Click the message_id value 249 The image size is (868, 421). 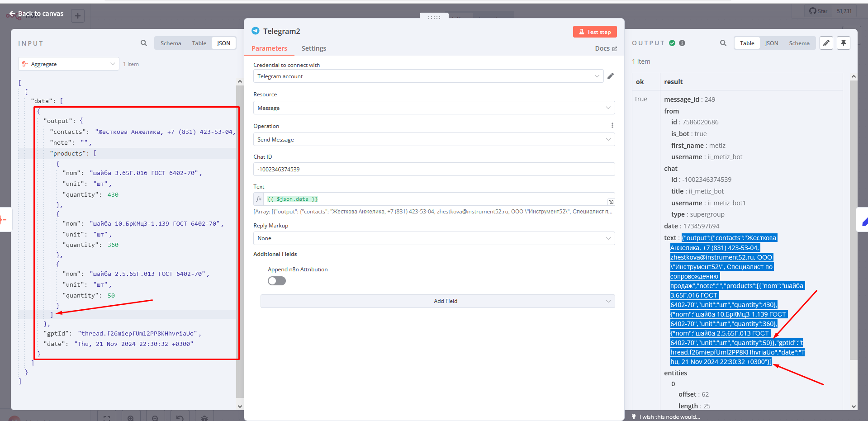click(710, 99)
